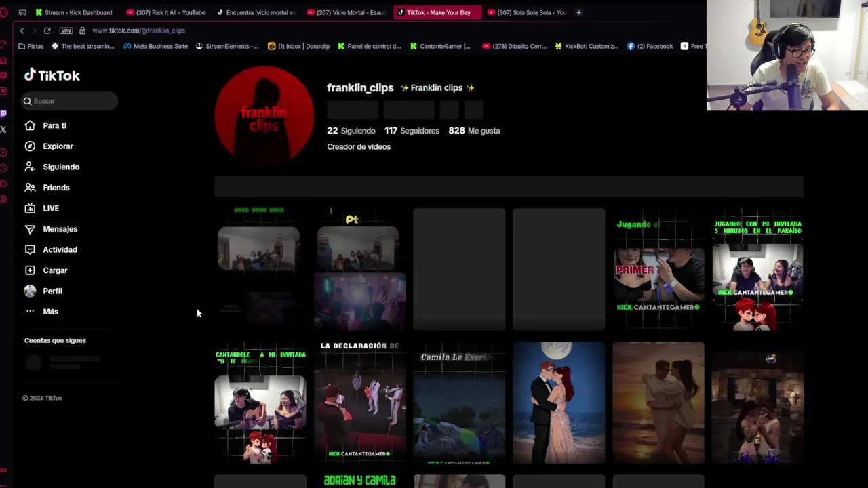
Task: Open Mensajes in the sidebar
Action: tap(52, 229)
